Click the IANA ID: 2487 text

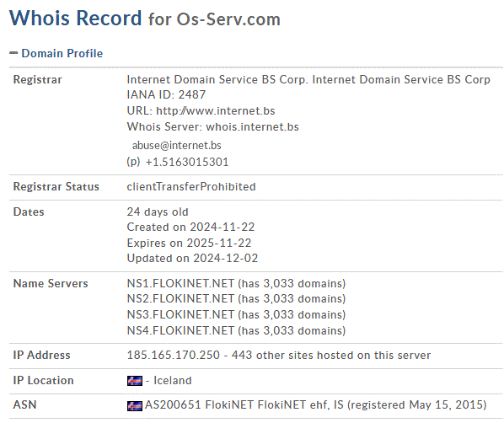click(x=166, y=95)
